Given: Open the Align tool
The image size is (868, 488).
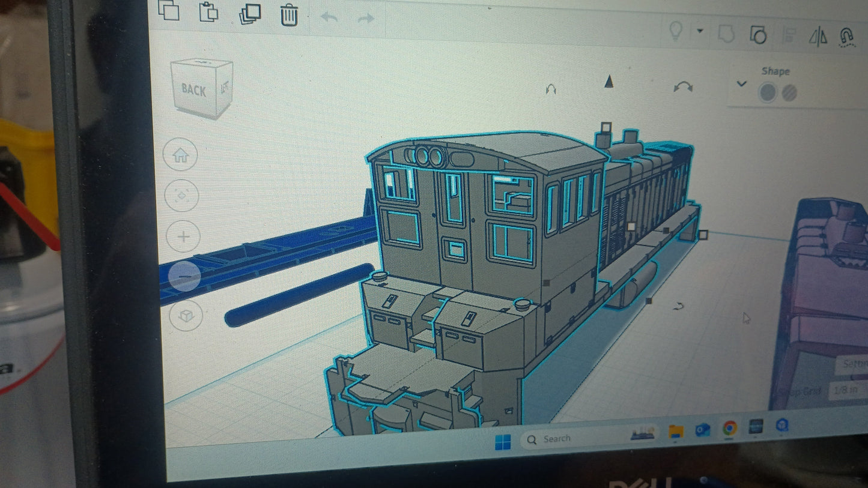Looking at the screenshot, I should tap(790, 36).
